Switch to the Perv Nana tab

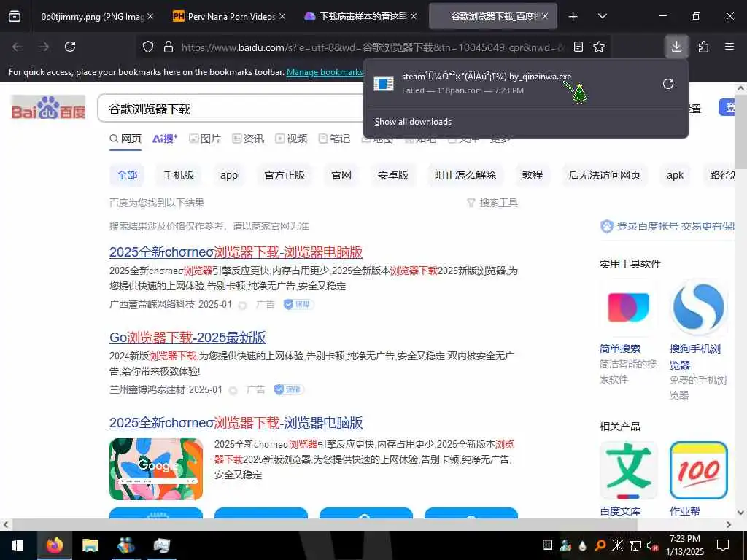pos(229,16)
